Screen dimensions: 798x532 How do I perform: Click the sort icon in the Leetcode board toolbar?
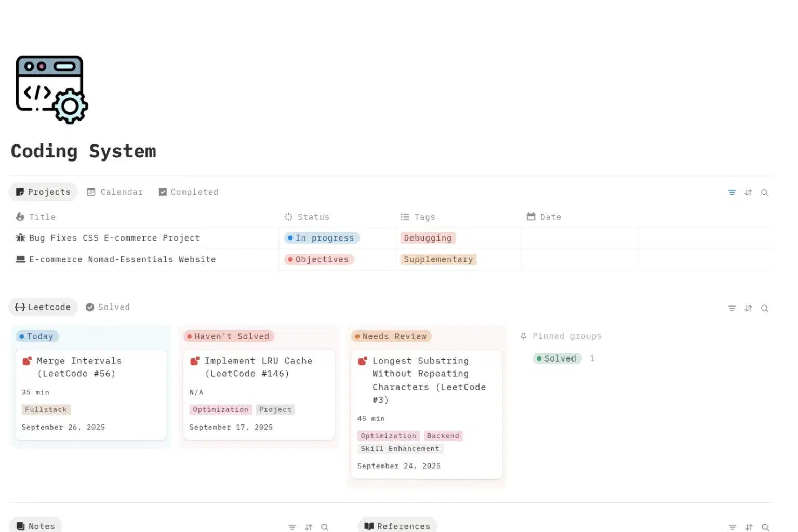(748, 308)
